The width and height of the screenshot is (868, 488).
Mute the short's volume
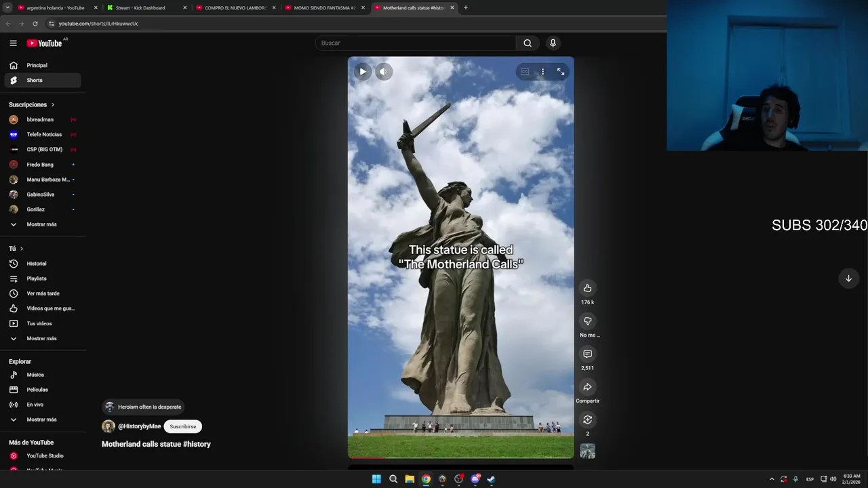(384, 71)
